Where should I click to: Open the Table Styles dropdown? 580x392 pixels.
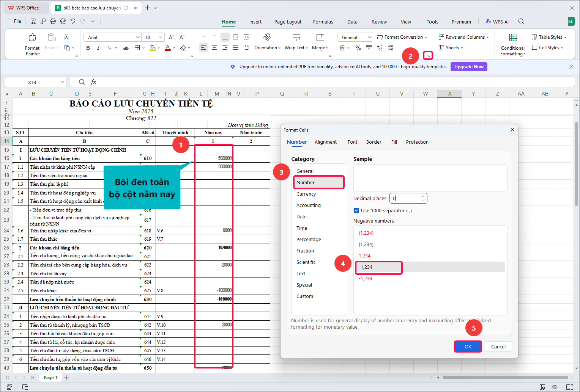click(549, 37)
